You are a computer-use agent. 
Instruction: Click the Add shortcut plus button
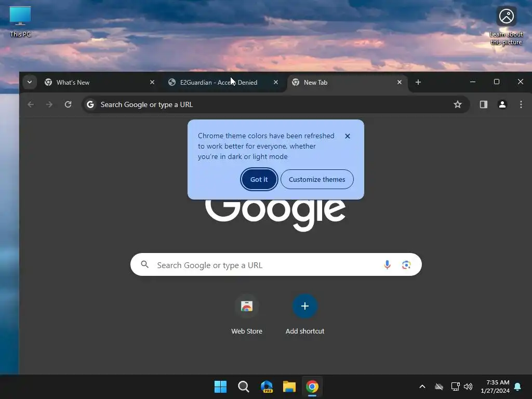[x=305, y=306]
